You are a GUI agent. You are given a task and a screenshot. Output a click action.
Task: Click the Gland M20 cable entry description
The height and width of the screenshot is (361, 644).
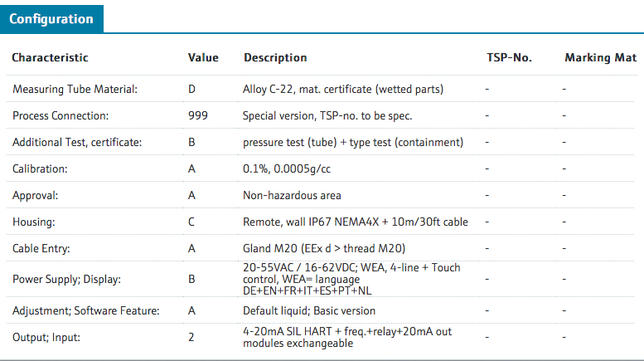click(x=324, y=248)
